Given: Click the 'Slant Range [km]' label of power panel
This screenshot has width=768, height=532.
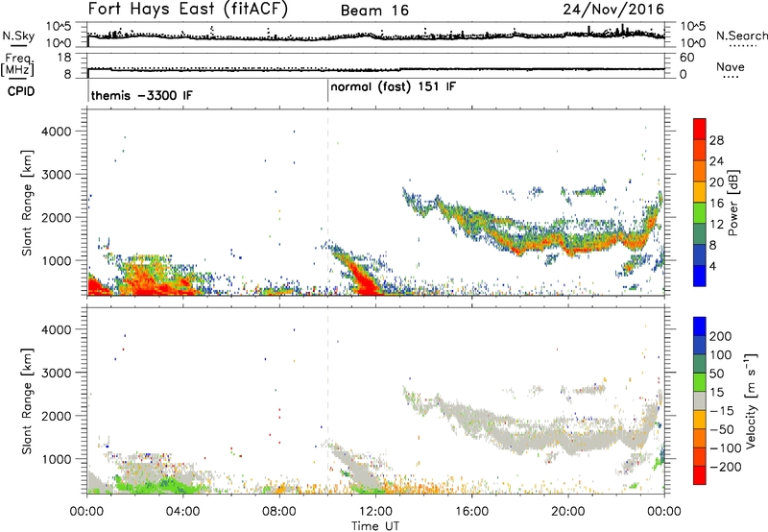Looking at the screenshot, I should click(27, 203).
